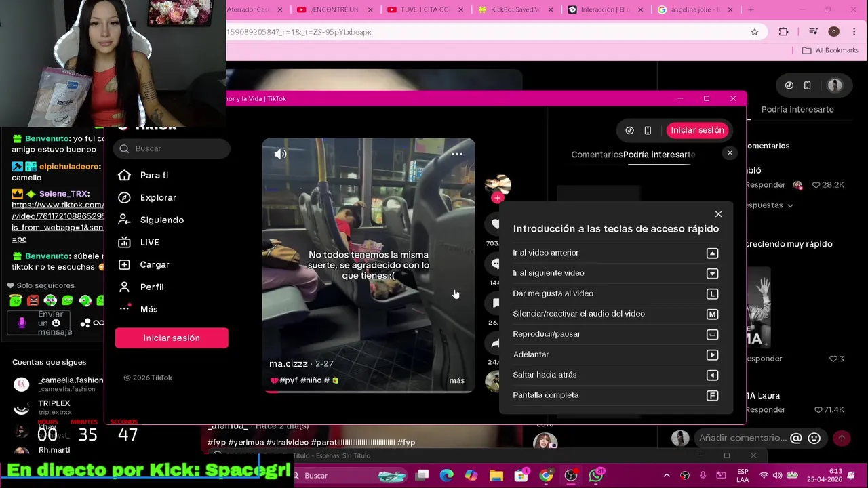Click the spacebar play/pause key icon
Viewport: 868px width, 488px height.
[x=712, y=334]
